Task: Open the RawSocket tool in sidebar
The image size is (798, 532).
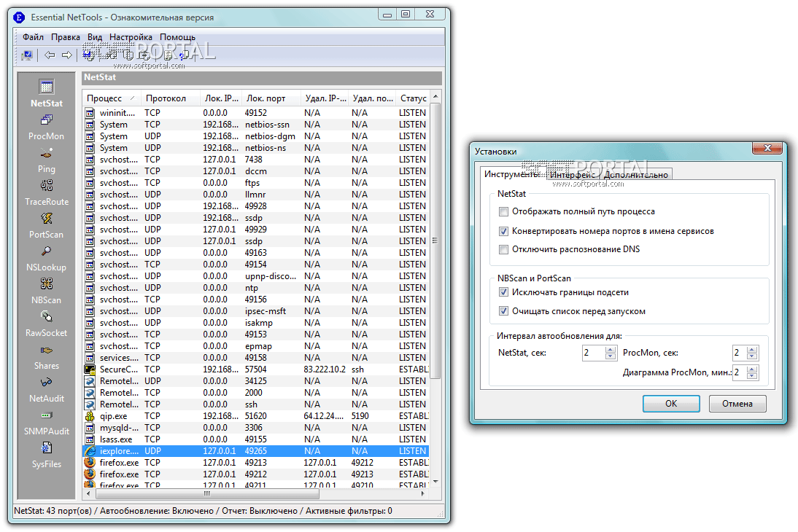Action: [46, 324]
